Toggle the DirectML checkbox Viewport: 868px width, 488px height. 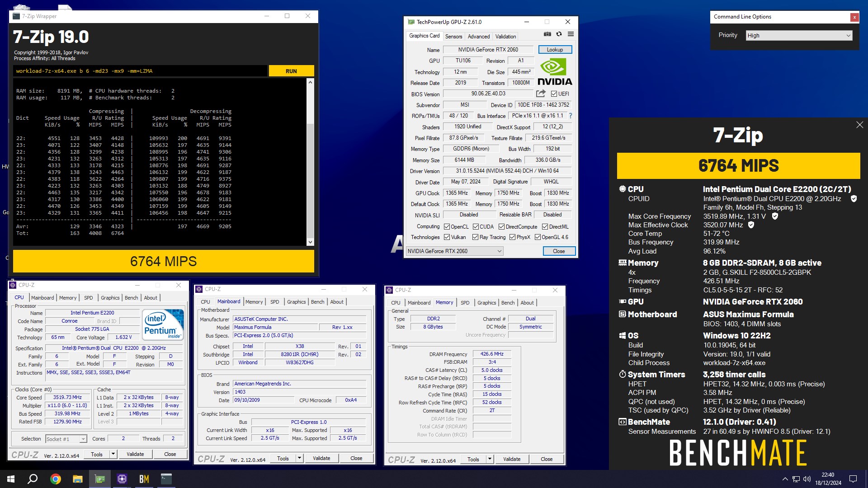(545, 227)
